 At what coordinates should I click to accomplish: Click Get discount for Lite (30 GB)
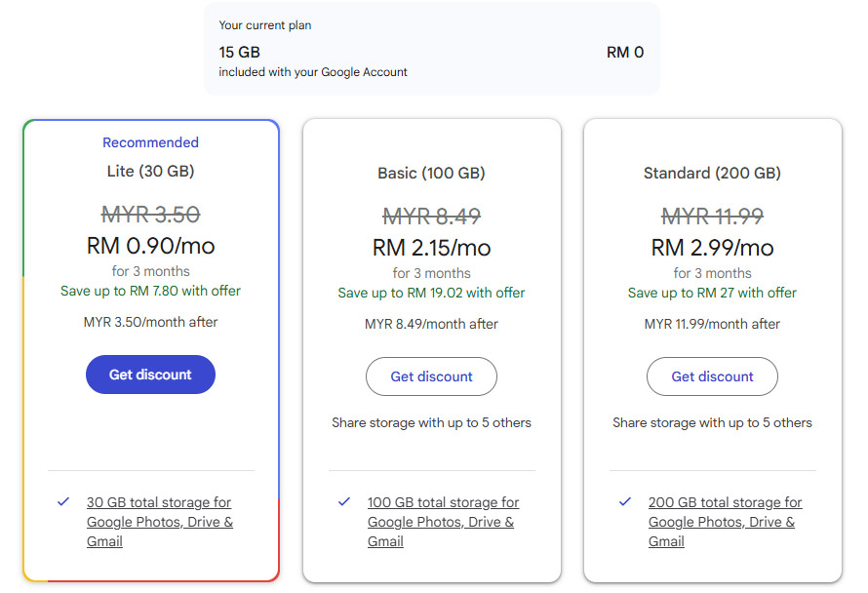[150, 375]
